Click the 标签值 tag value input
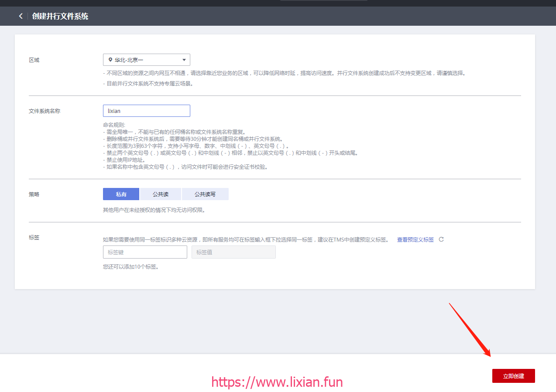Screen dimensions: 556x392 [233, 252]
